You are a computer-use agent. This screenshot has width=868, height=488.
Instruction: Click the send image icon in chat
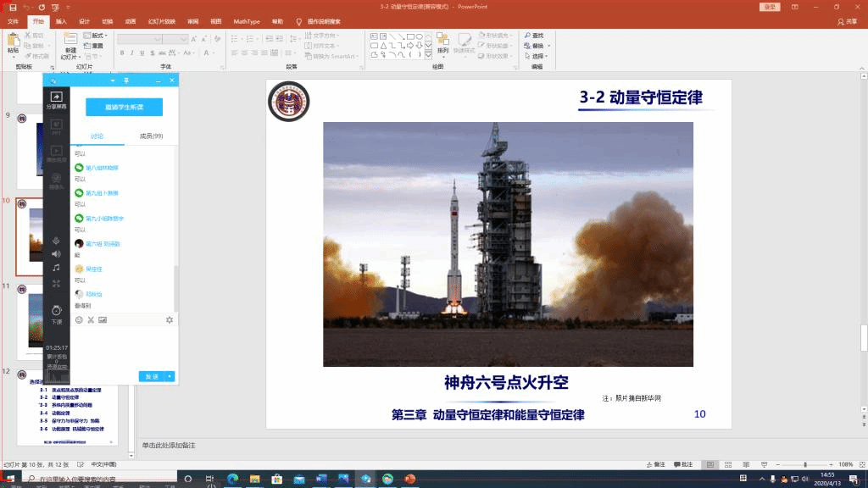(x=103, y=319)
